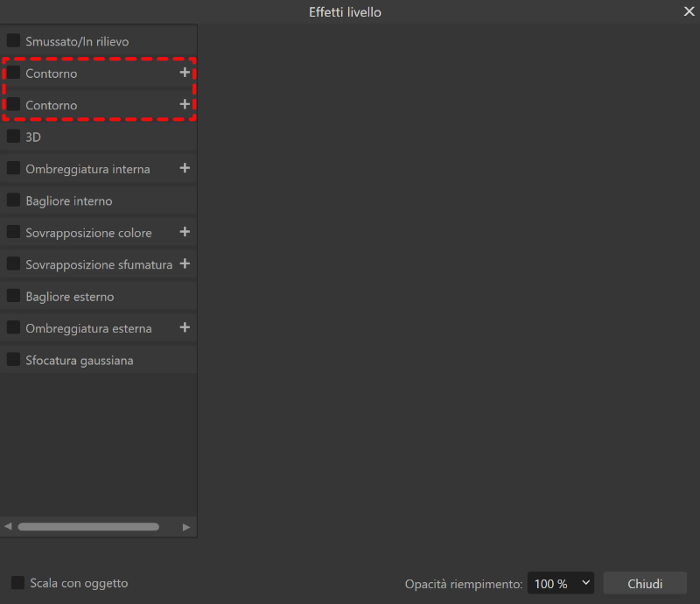Add an Ombreggiatura esterna effect with its plus
Screen dimensions: 700x604
[185, 327]
